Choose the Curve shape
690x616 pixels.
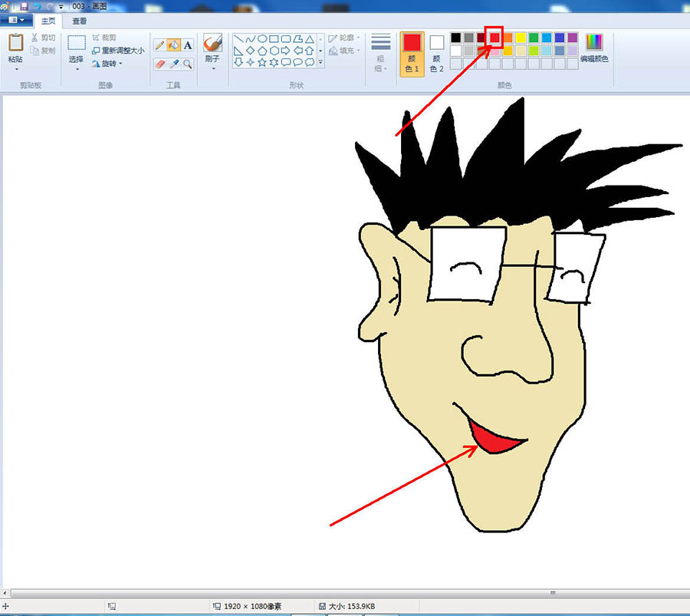click(251, 39)
